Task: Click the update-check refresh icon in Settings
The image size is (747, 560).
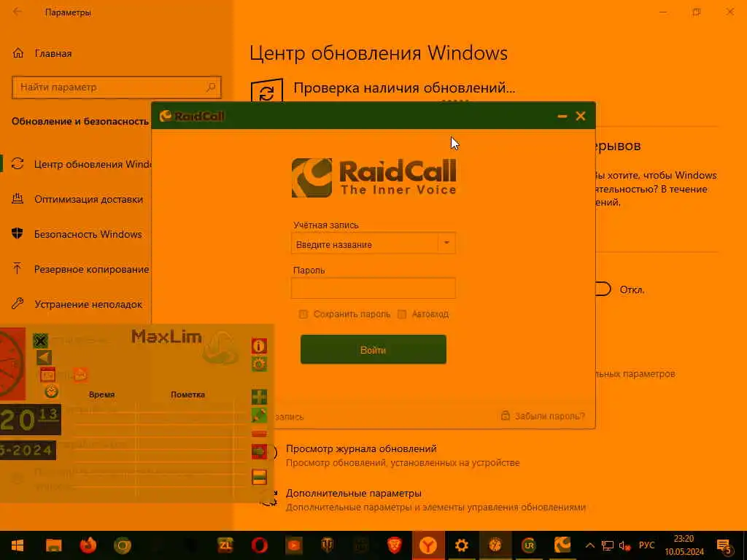Action: point(267,93)
